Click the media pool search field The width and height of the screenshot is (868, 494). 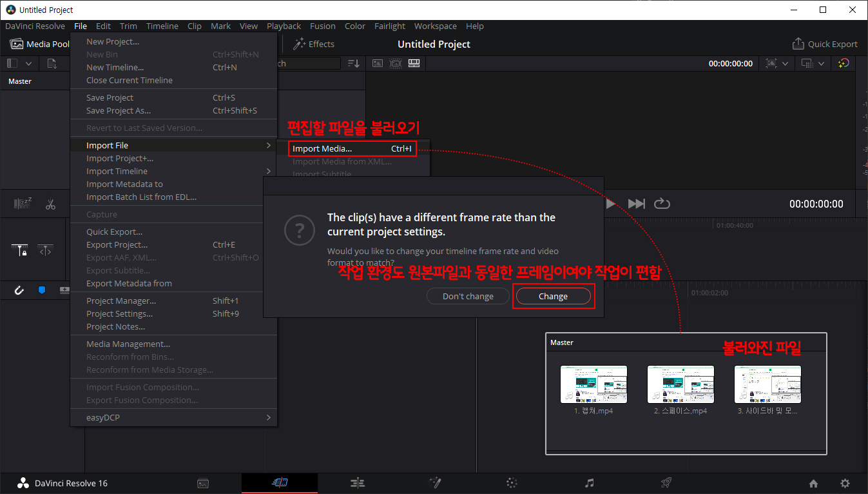coord(308,63)
